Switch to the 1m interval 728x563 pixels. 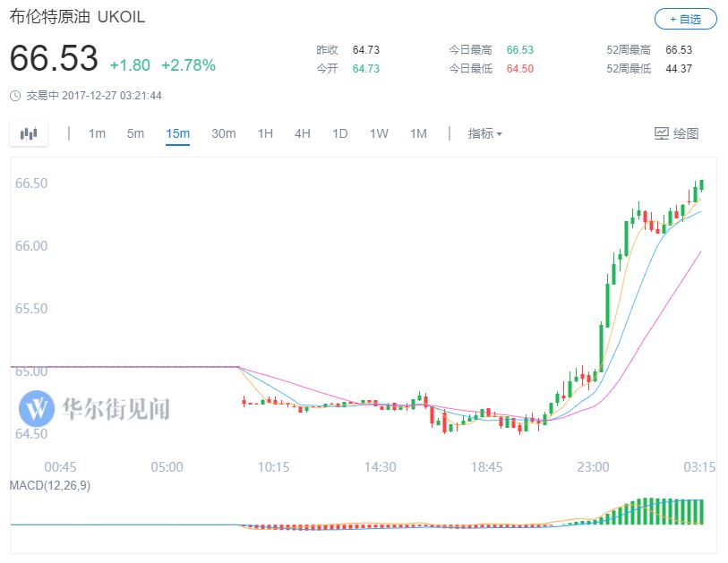pyautogui.click(x=97, y=133)
